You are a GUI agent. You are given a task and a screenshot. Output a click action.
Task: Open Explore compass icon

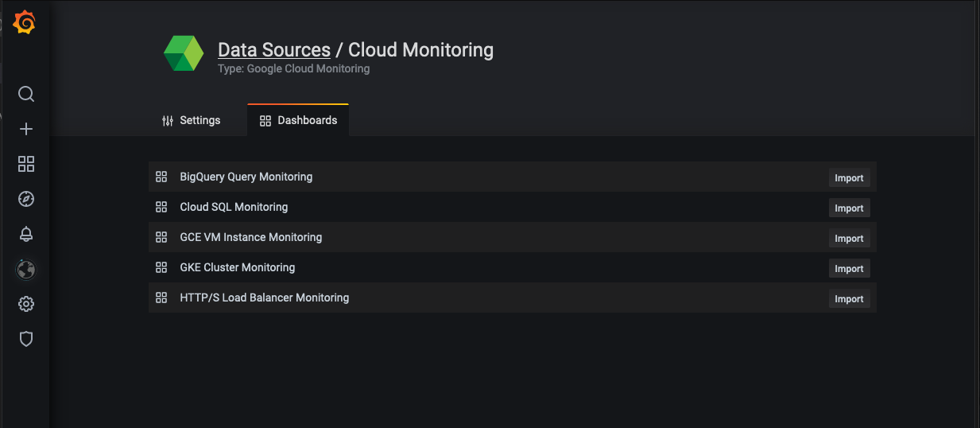click(x=26, y=199)
